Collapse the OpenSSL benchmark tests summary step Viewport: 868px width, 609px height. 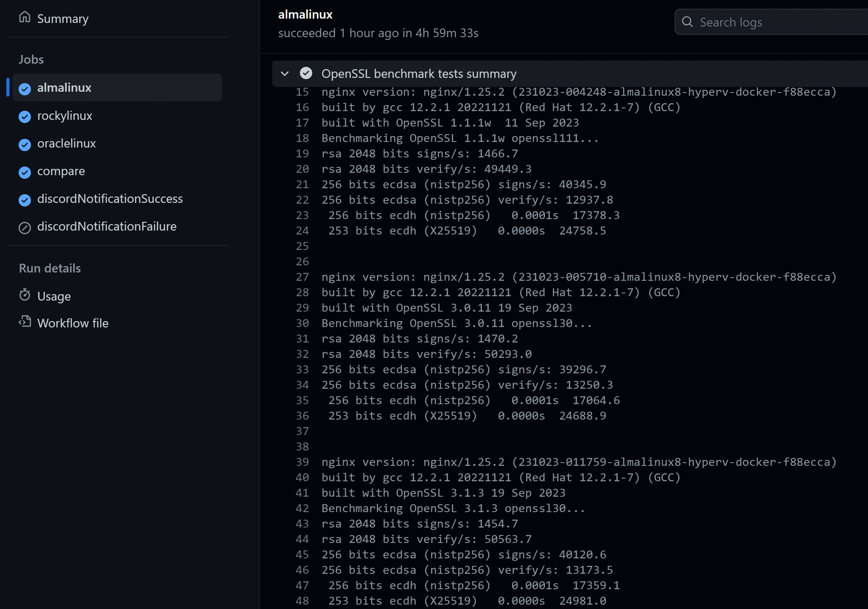(x=284, y=74)
